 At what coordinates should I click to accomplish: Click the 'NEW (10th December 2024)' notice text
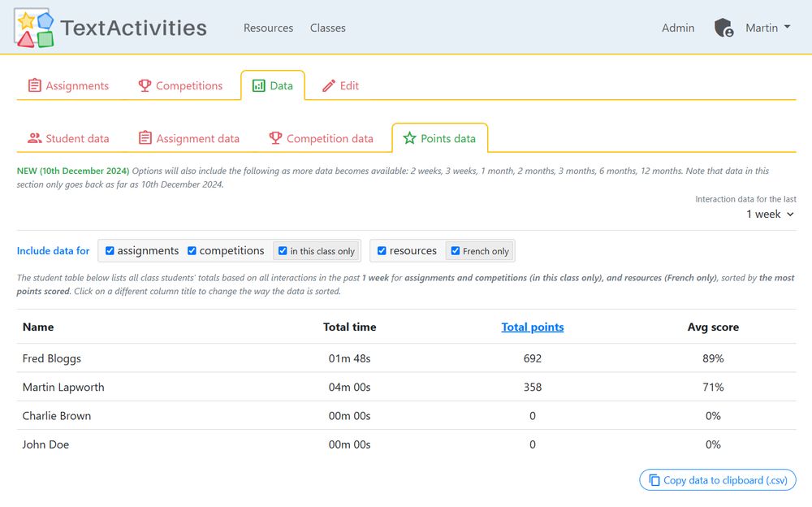click(73, 171)
